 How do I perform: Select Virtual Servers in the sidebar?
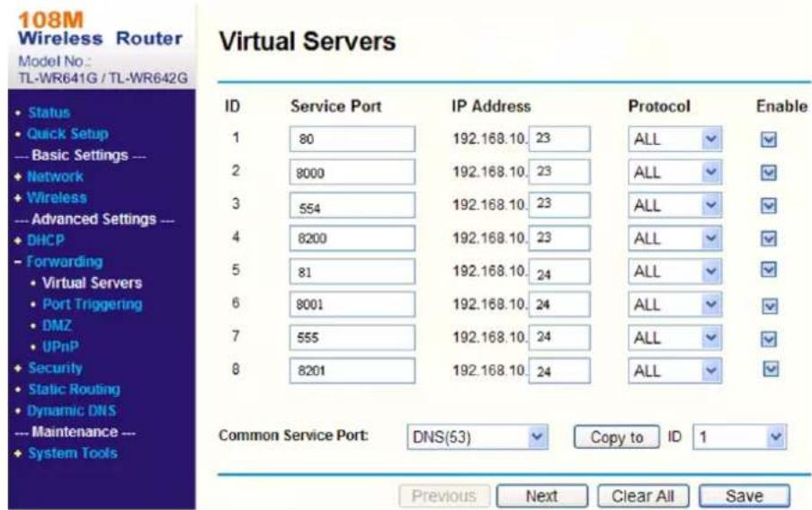[93, 282]
